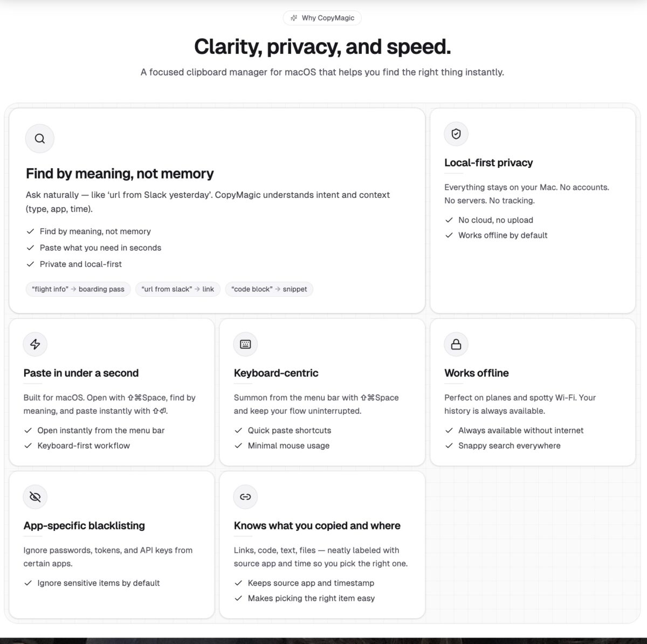Click the keyboard icon
647x644 pixels.
click(245, 344)
